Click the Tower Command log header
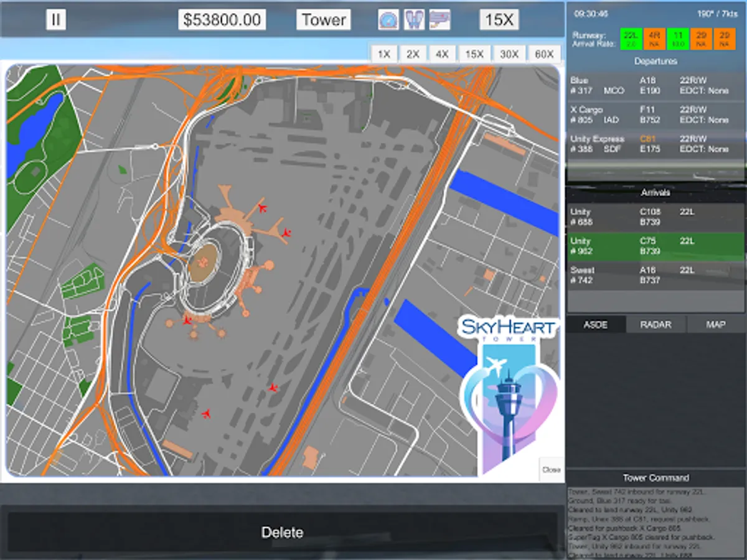This screenshot has height=560, width=747. pos(655,478)
